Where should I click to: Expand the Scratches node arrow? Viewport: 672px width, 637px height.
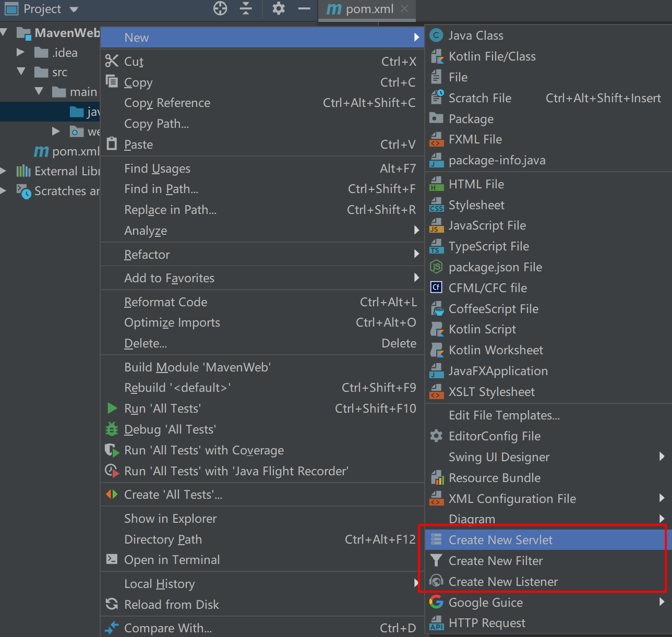(3, 190)
